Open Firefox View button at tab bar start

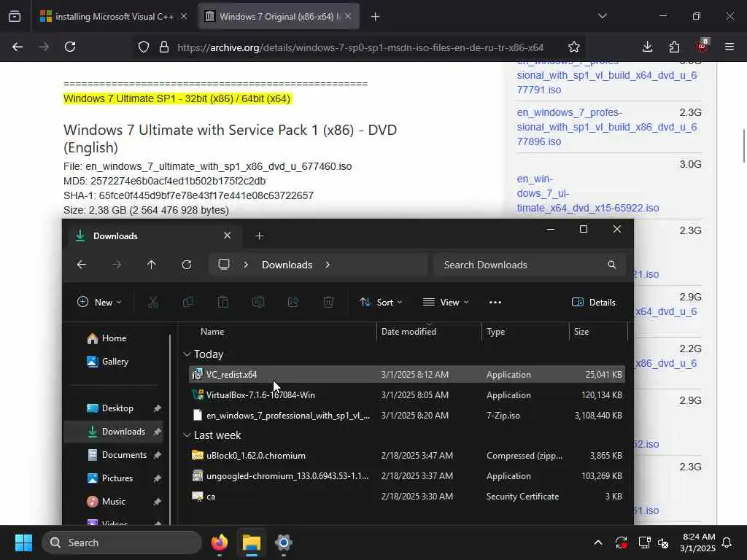click(x=15, y=17)
